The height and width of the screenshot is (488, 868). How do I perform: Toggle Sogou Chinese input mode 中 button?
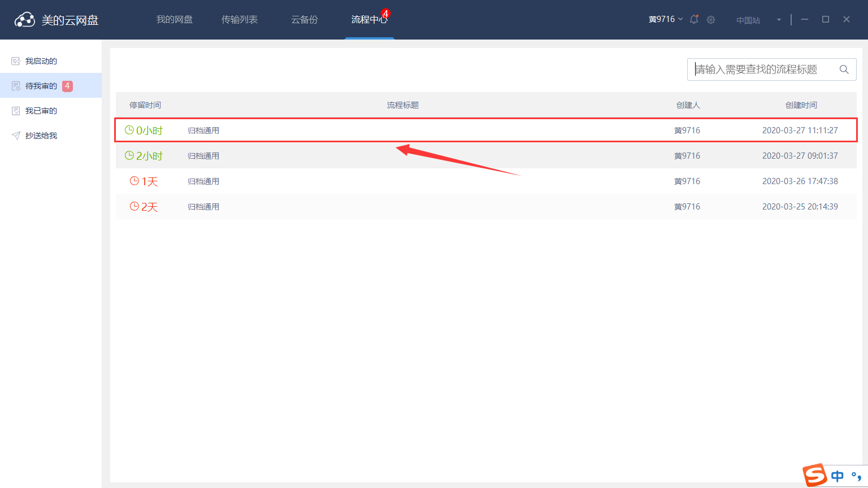[837, 476]
